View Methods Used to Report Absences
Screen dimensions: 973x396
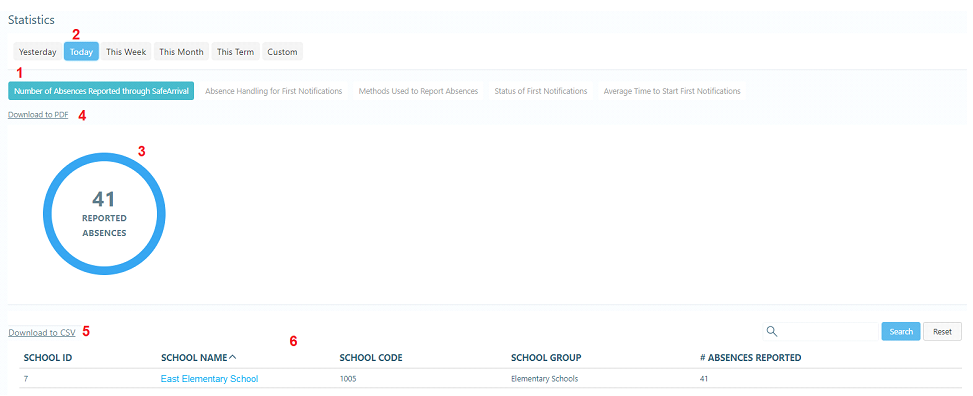pyautogui.click(x=418, y=91)
